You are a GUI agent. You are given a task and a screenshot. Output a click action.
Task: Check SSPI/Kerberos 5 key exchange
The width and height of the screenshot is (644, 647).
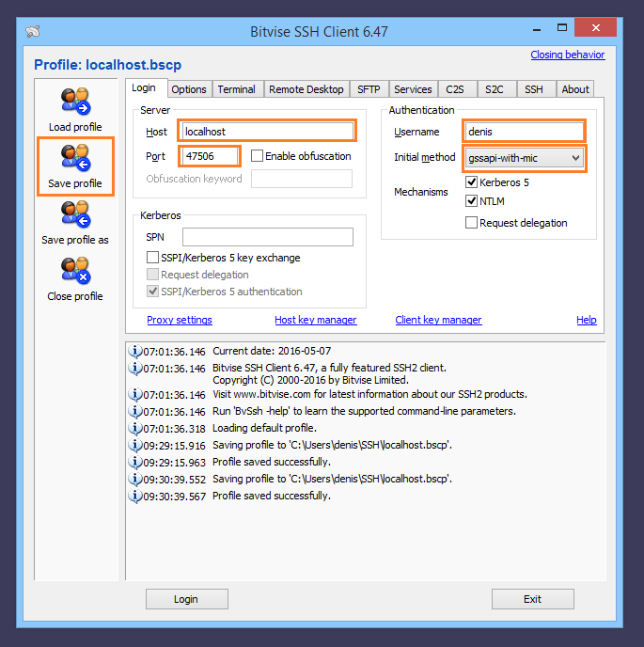[152, 258]
